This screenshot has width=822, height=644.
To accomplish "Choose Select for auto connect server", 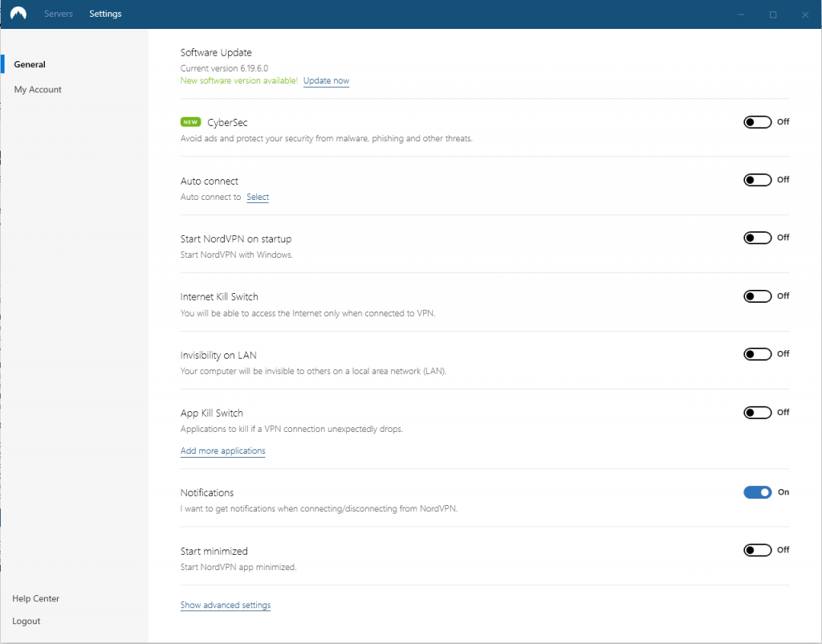I will (x=258, y=198).
